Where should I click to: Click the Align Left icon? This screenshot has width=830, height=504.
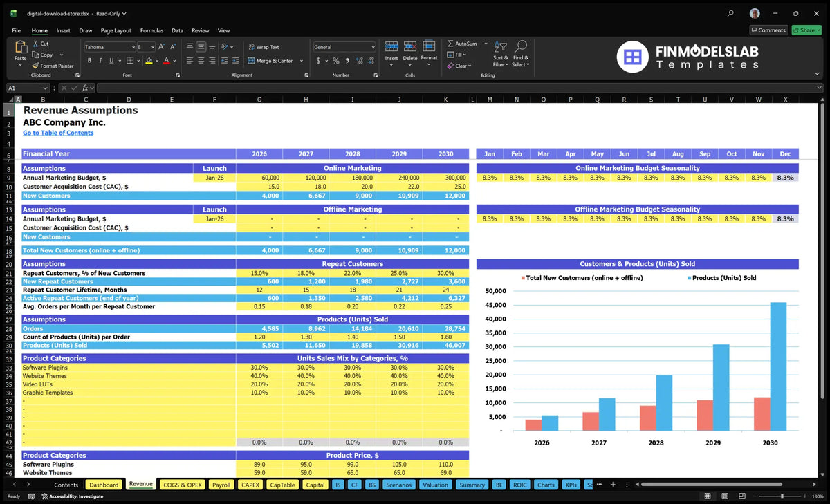[x=190, y=61]
